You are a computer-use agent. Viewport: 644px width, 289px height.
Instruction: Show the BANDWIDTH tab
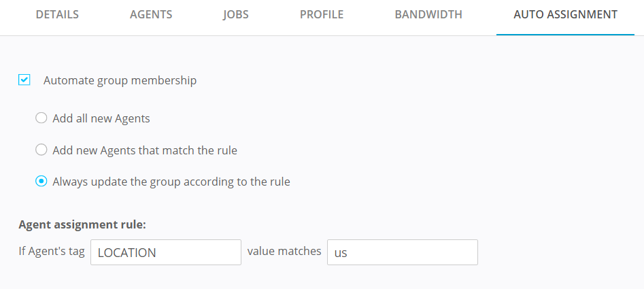(428, 14)
